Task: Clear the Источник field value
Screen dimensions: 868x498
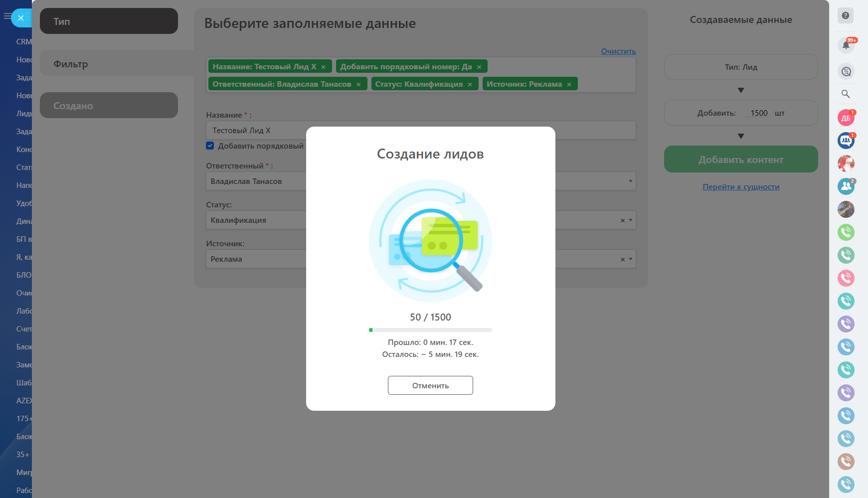Action: [x=623, y=259]
